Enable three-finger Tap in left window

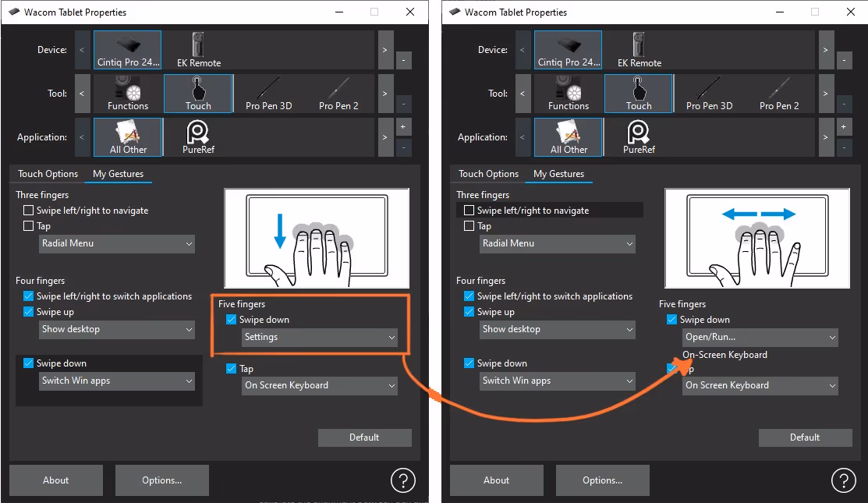28,226
